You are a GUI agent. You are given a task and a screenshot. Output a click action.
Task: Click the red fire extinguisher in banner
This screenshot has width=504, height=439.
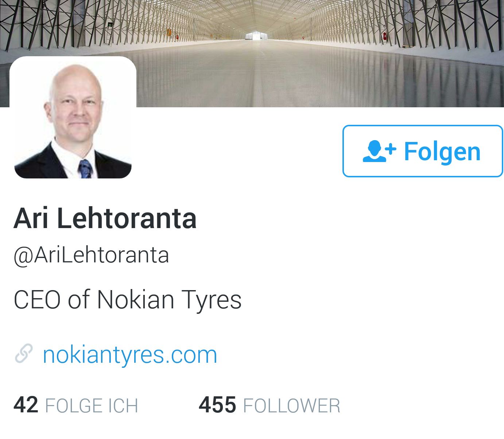(384, 36)
